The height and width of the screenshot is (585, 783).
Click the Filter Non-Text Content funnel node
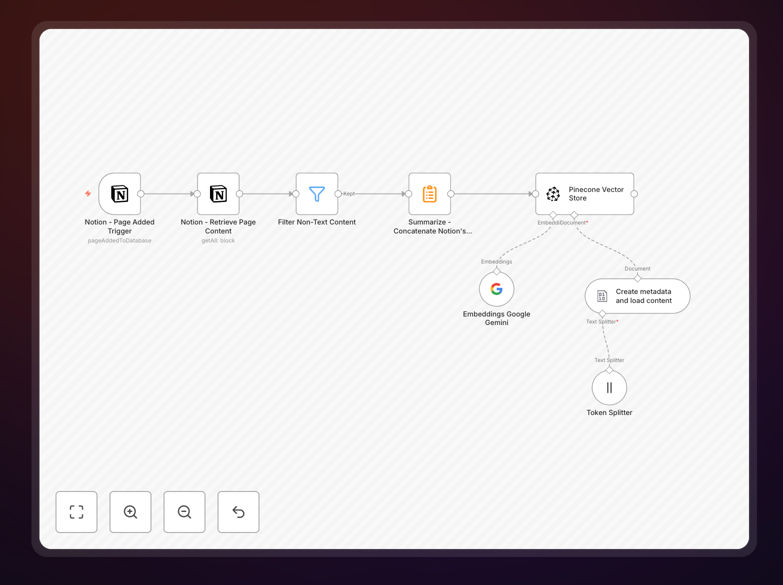click(x=317, y=194)
